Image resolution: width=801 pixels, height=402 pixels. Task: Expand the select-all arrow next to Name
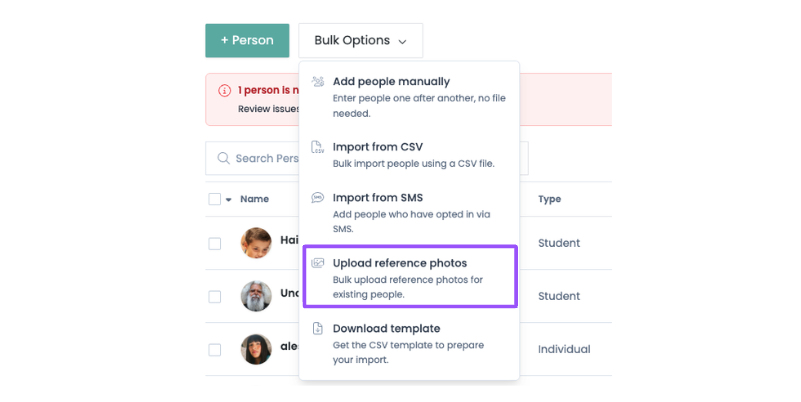(x=228, y=200)
